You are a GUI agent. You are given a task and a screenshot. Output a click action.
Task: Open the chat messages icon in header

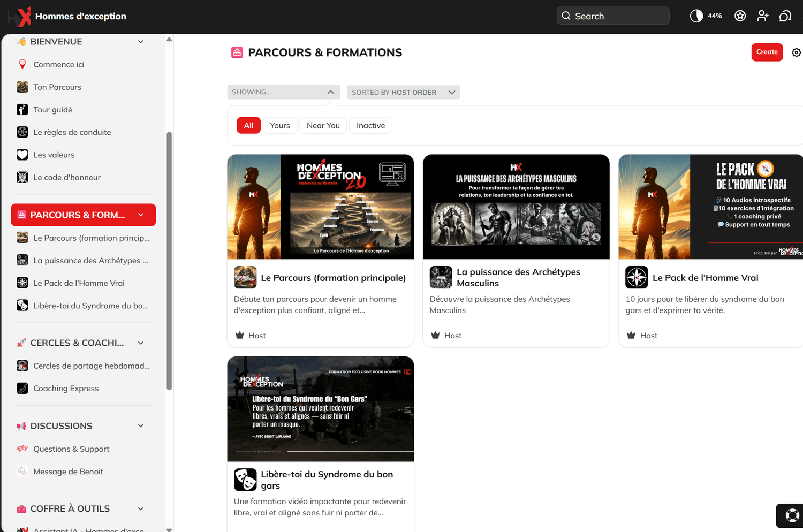pos(785,16)
